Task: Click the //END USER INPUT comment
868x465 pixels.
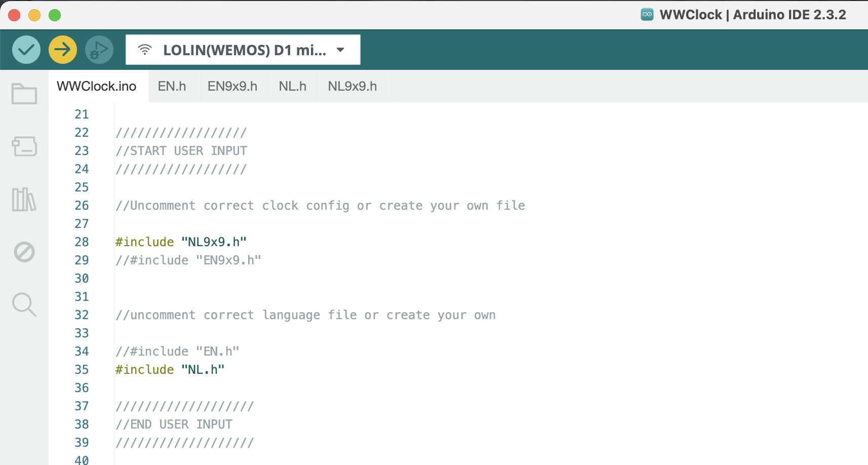Action: [174, 424]
